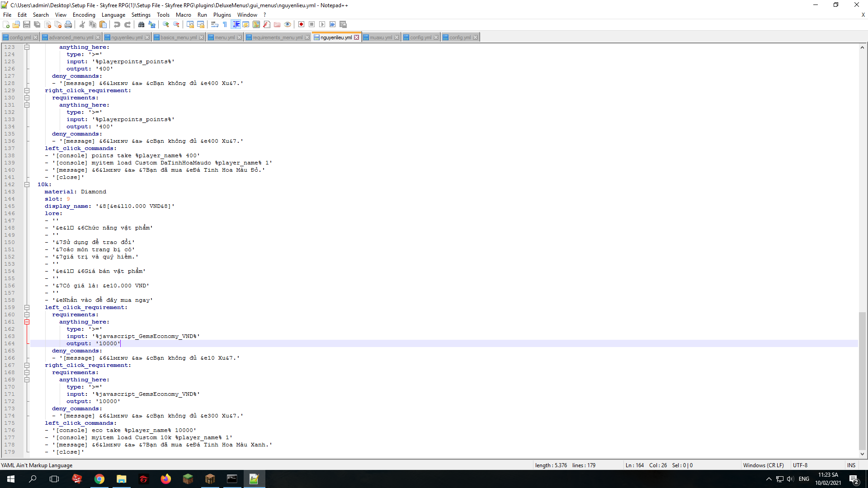The width and height of the screenshot is (868, 488).
Task: Click the UTF-8 encoding status field
Action: point(800,465)
